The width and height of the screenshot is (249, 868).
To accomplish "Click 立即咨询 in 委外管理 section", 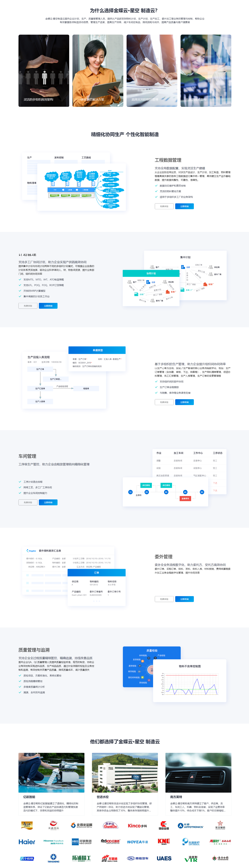I will 184,599.
